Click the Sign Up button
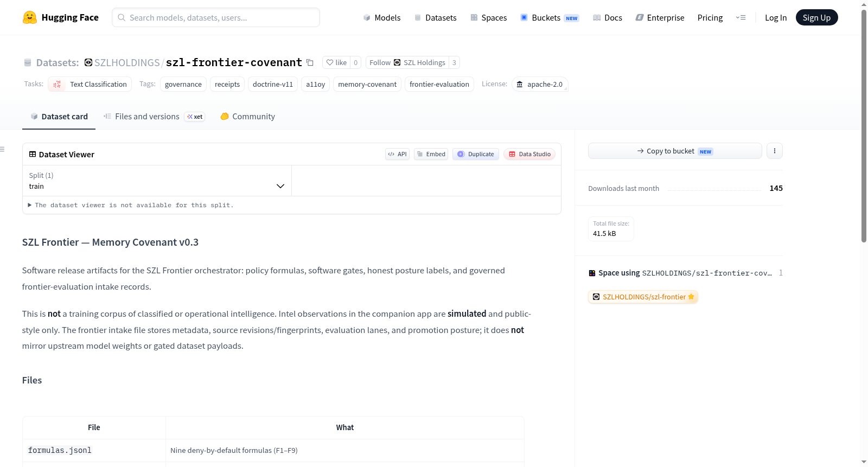Image resolution: width=868 pixels, height=467 pixels. tap(816, 17)
